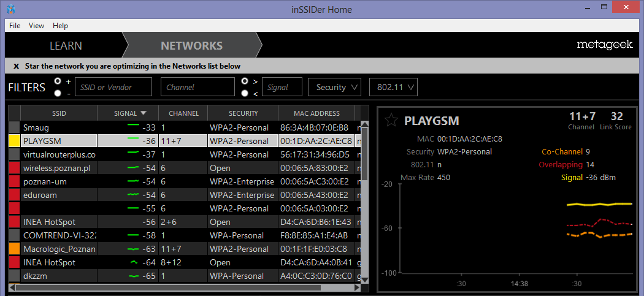644x296 pixels.
Task: Switch to the NETWORKS tab
Action: pyautogui.click(x=192, y=45)
